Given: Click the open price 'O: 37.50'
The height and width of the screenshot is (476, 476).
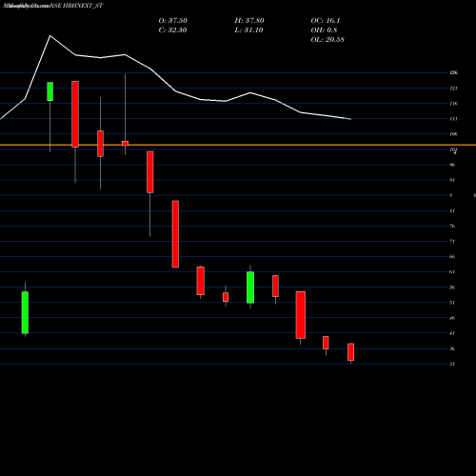Looking at the screenshot, I should tap(173, 21).
